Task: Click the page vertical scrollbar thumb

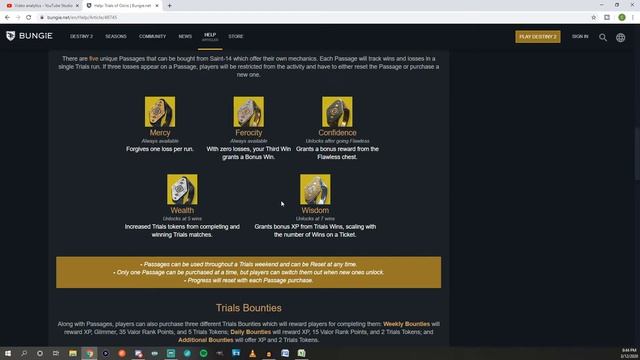Action: [637, 154]
